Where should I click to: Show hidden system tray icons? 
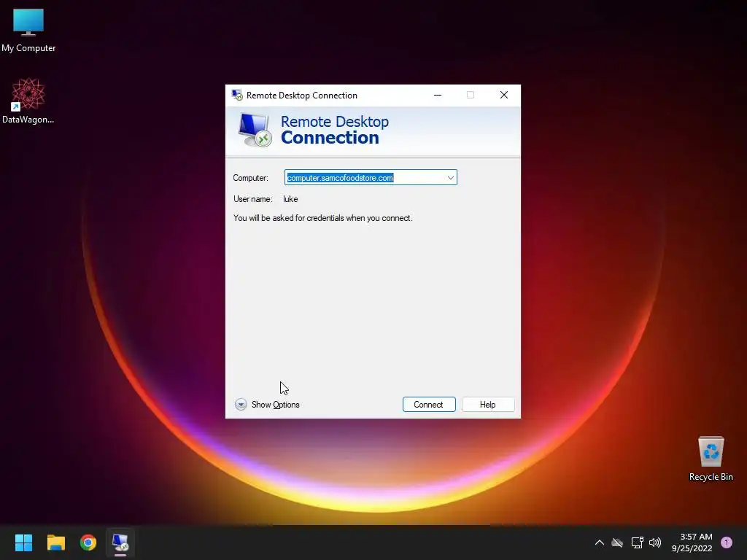(600, 542)
